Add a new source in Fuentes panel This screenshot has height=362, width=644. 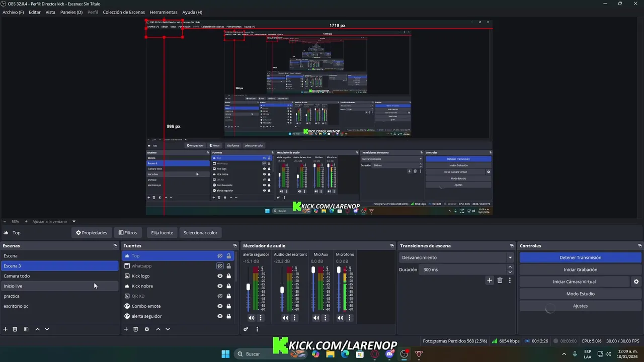[126, 329]
